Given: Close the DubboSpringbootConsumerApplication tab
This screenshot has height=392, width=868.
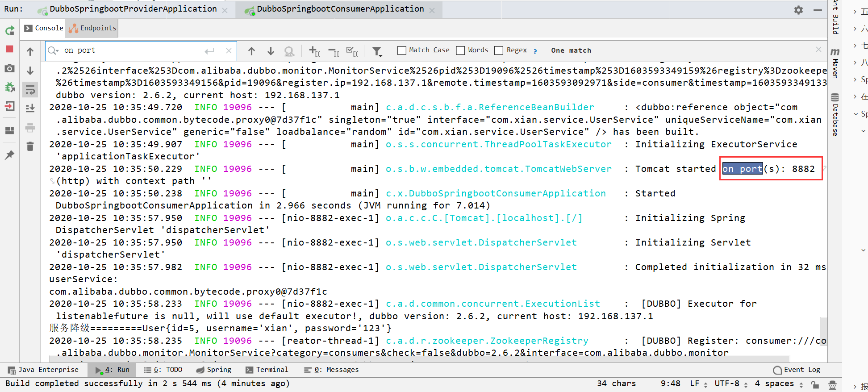Looking at the screenshot, I should pos(432,10).
